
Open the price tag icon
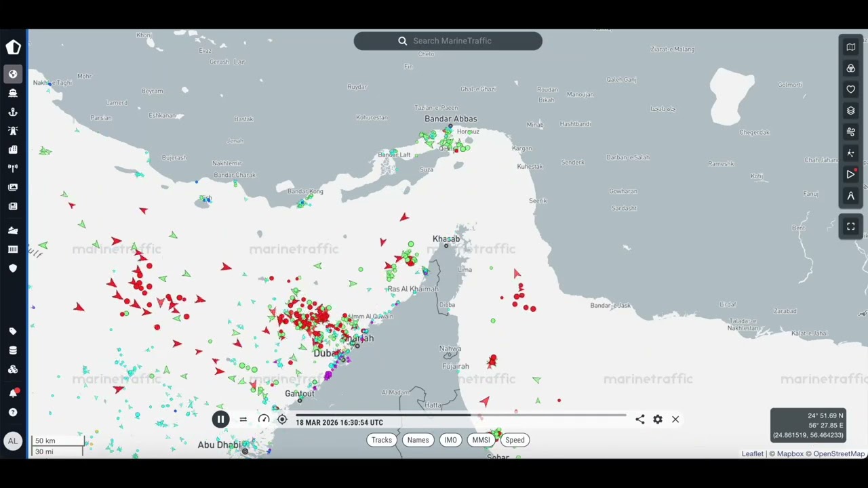(x=13, y=331)
